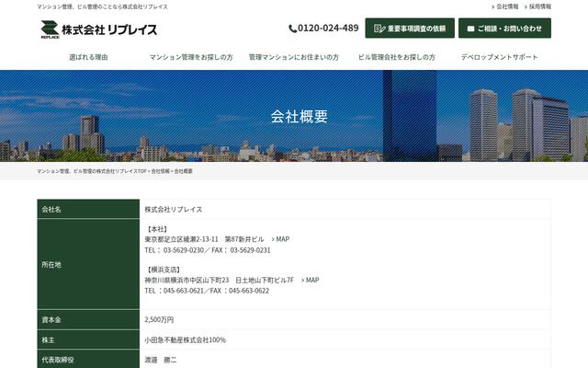Click the 株式会社リプレイス logo

[x=98, y=29]
